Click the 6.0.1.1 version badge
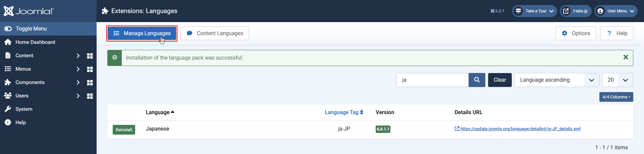The height and width of the screenshot is (154, 644). pyautogui.click(x=383, y=129)
